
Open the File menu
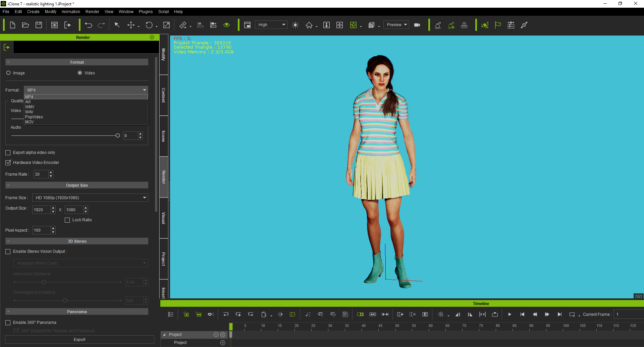(6, 12)
